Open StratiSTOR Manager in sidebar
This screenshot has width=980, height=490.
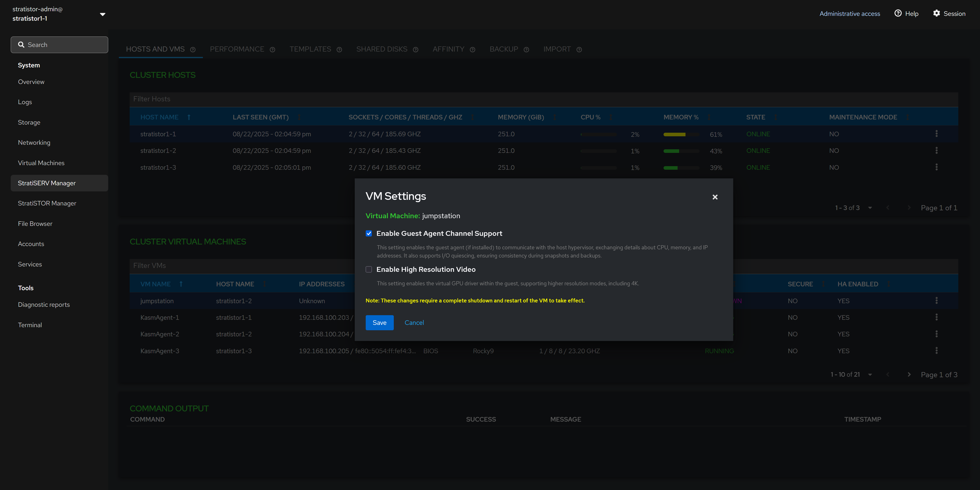(x=47, y=203)
